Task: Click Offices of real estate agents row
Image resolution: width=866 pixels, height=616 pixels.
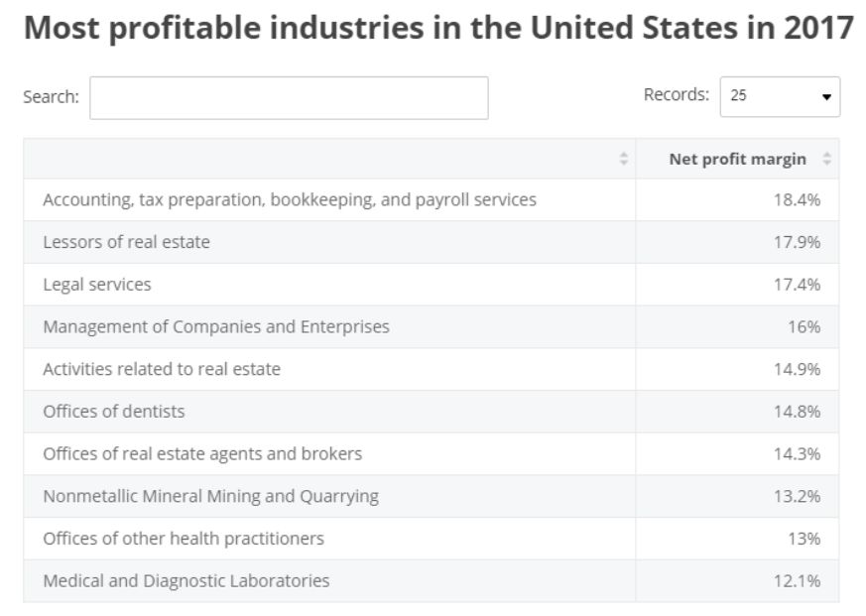Action: coord(202,453)
